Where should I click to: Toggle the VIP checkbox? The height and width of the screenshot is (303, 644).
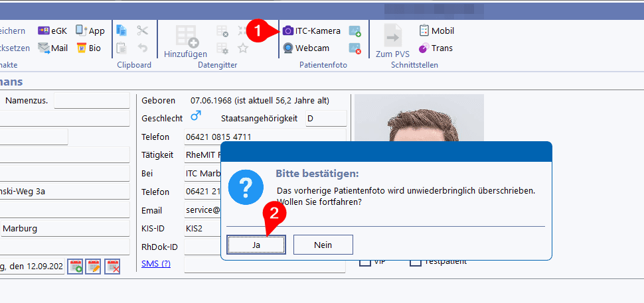click(x=364, y=262)
